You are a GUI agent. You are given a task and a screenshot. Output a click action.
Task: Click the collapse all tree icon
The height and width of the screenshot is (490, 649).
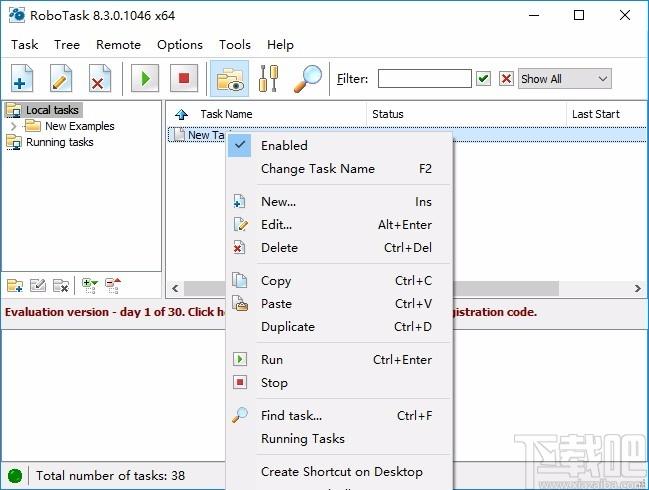113,285
